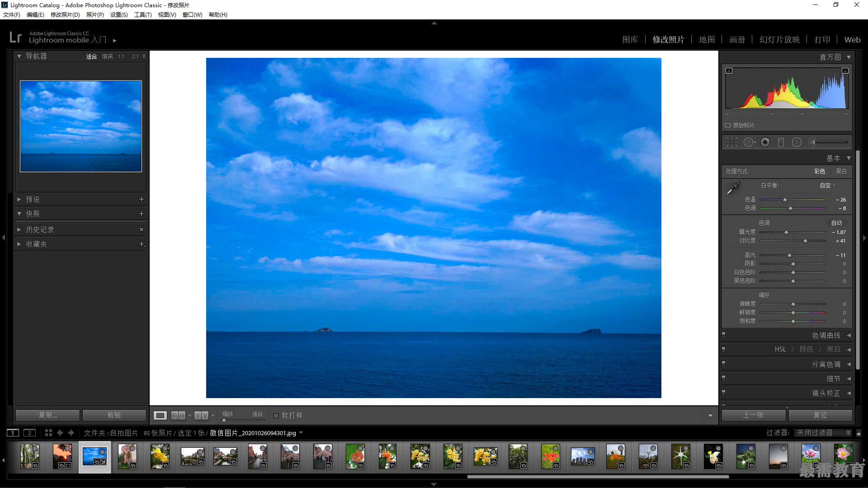Expand the History panel

click(x=19, y=230)
